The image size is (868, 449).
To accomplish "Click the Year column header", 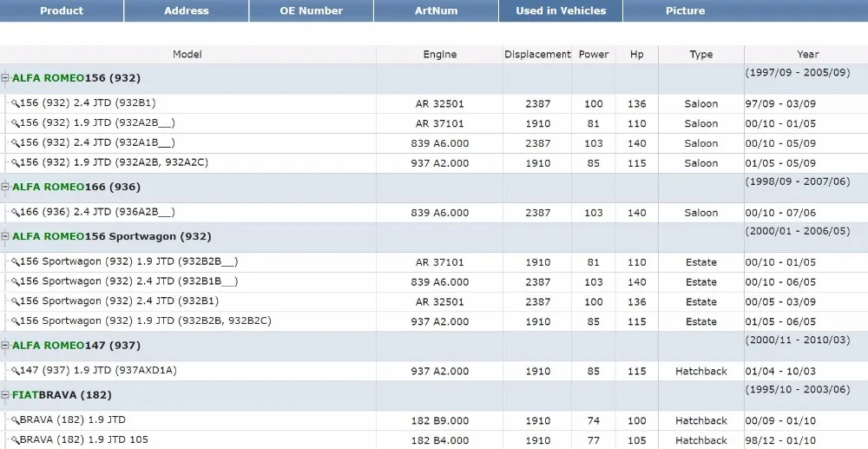I will pyautogui.click(x=807, y=54).
